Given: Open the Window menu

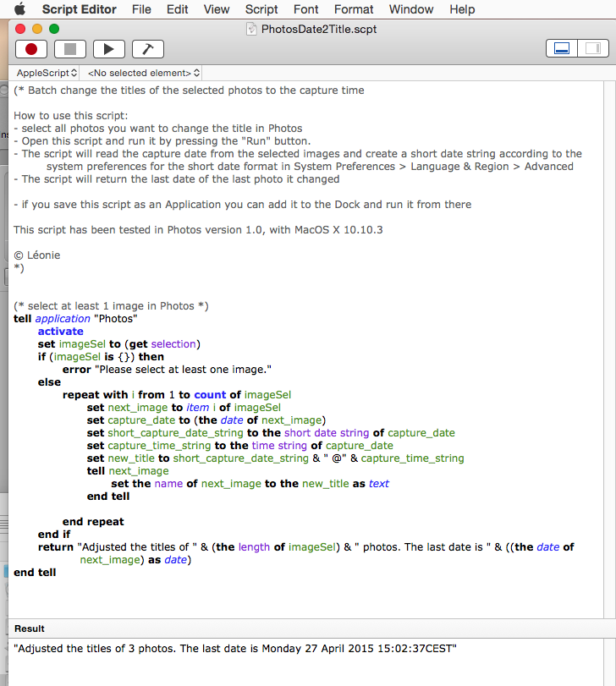Looking at the screenshot, I should pos(411,9).
